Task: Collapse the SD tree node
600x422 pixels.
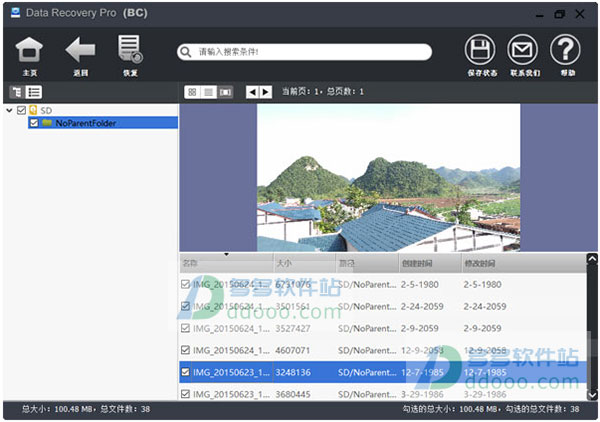Action: (x=10, y=111)
